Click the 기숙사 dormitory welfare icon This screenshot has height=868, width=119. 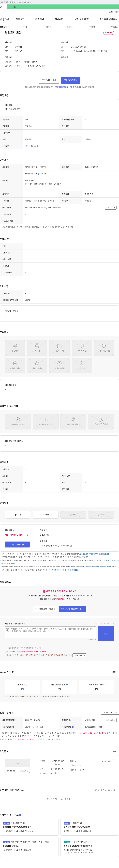coord(37,348)
